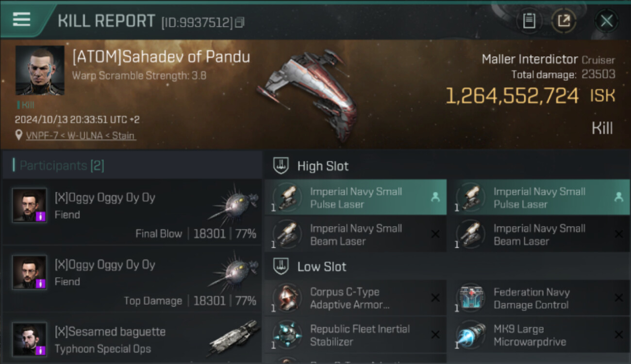Open Final Blow pilot Oggy's portrait

point(30,205)
